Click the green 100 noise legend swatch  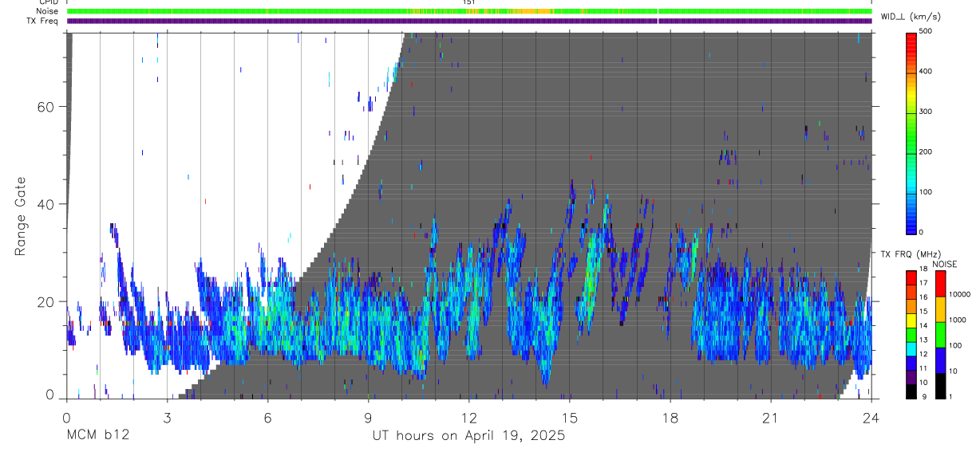(940, 335)
